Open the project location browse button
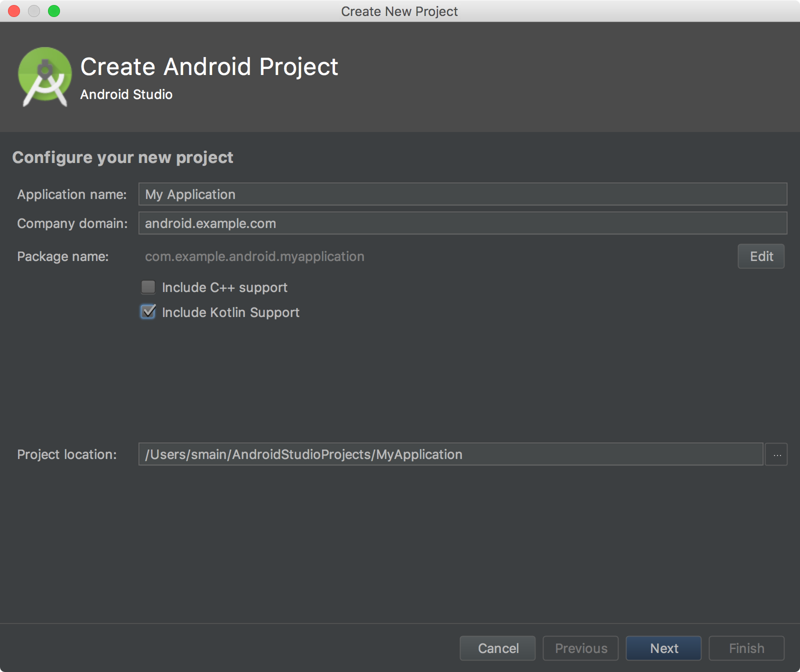 pos(776,454)
